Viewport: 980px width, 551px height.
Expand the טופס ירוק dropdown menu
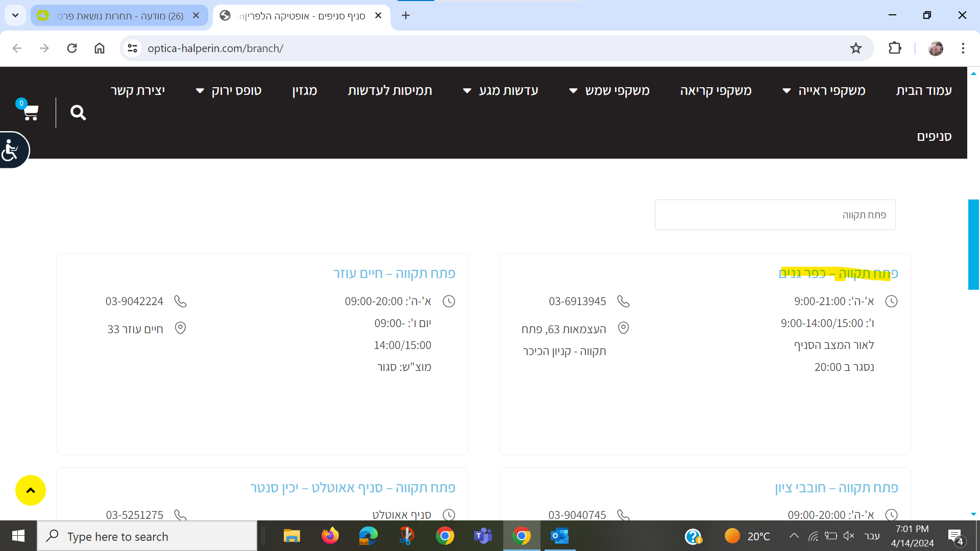point(200,91)
